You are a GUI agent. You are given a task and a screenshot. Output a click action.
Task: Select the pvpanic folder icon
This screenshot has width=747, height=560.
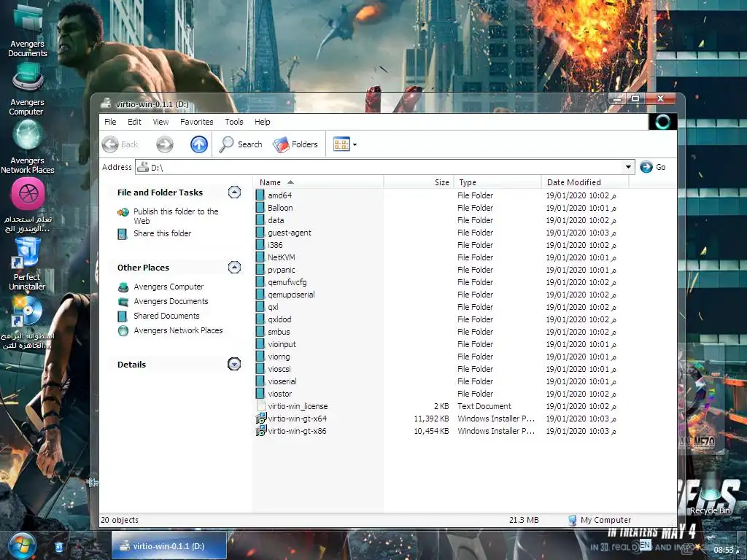coord(260,270)
